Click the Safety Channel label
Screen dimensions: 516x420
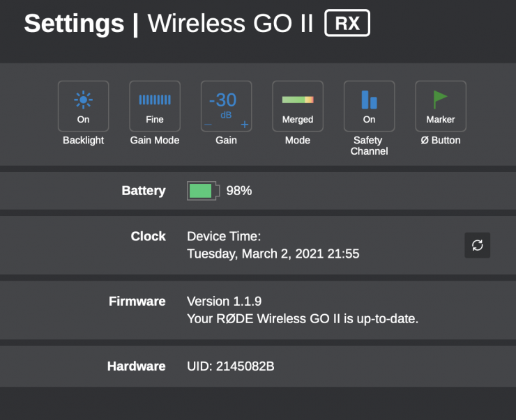point(369,145)
